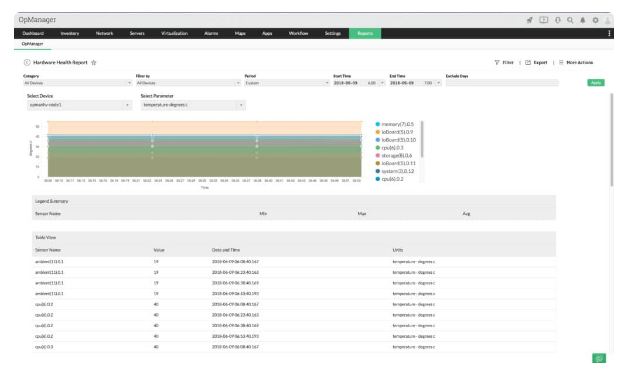637x376 pixels.
Task: Click the mobile device icon in header
Action: (558, 20)
